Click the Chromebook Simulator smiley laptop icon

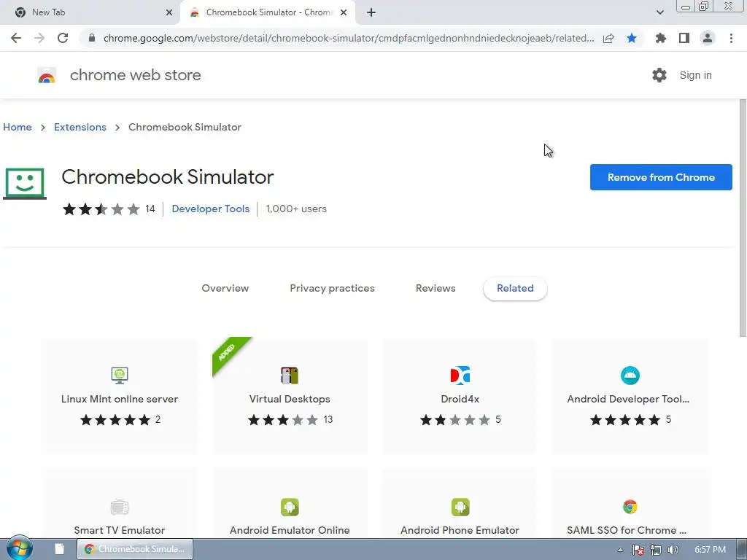point(25,183)
